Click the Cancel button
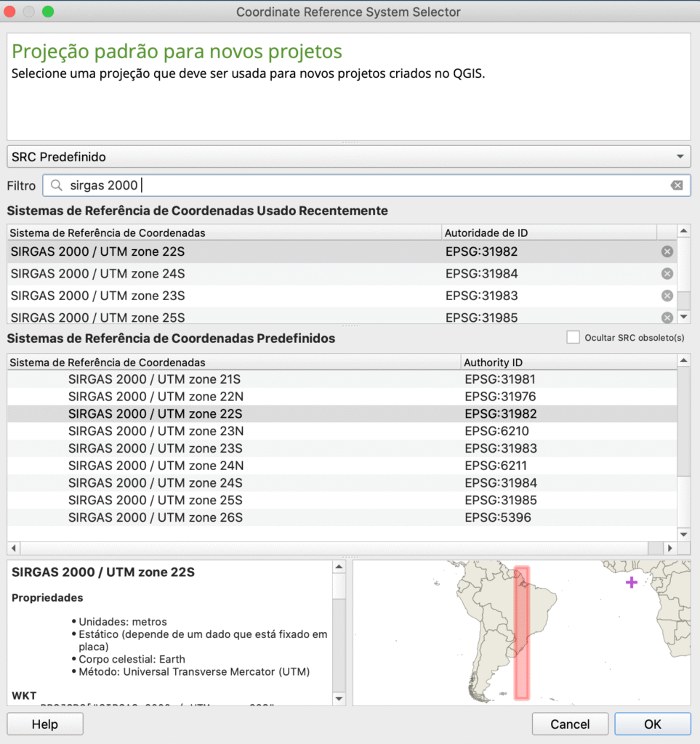This screenshot has height=744, width=700. tap(570, 724)
